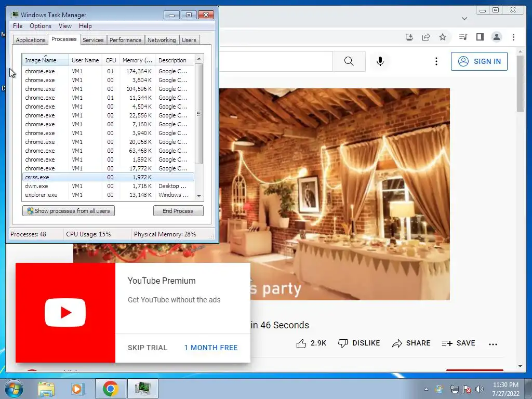Select chrome.exe using 174,364 K memory
The height and width of the screenshot is (399, 532).
click(x=108, y=71)
